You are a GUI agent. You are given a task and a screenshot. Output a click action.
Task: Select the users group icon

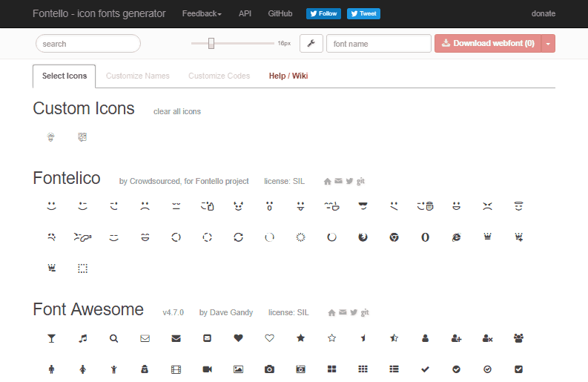click(x=518, y=338)
